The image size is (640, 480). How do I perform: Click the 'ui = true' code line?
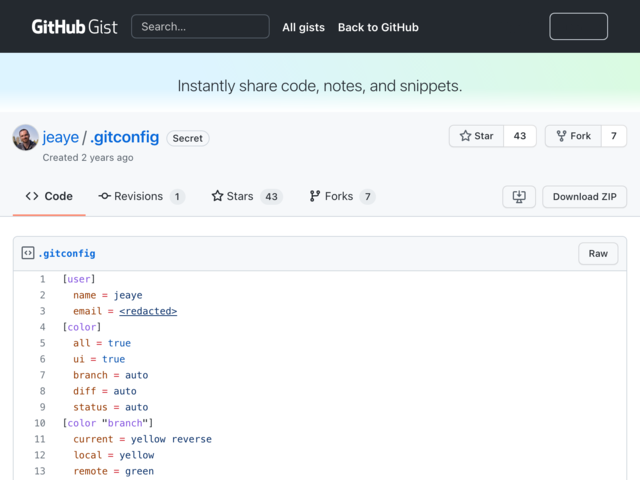tap(99, 359)
